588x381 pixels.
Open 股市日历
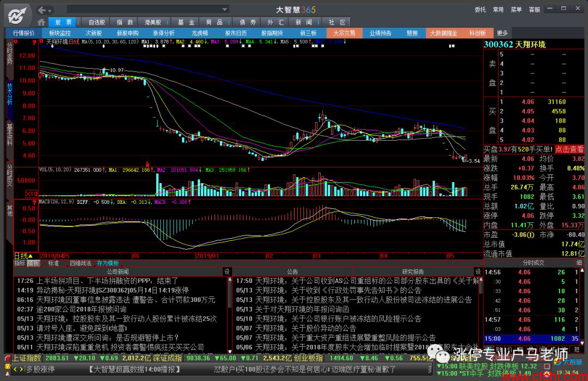(x=236, y=33)
